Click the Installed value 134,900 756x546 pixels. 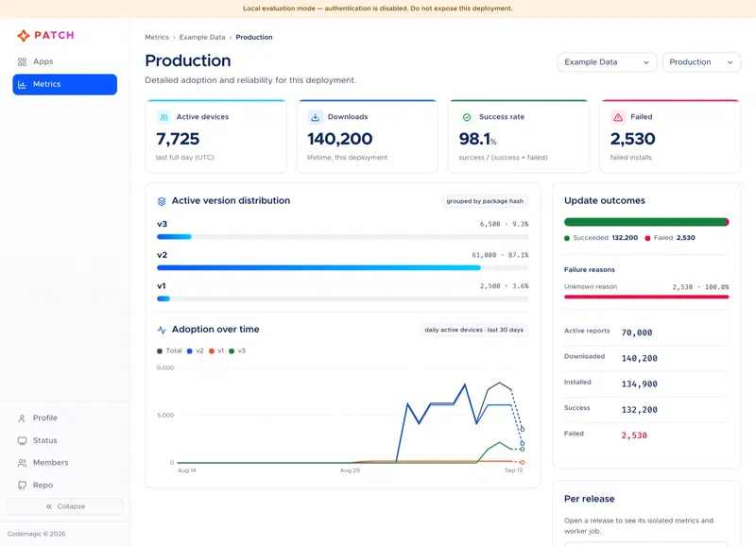pos(640,384)
